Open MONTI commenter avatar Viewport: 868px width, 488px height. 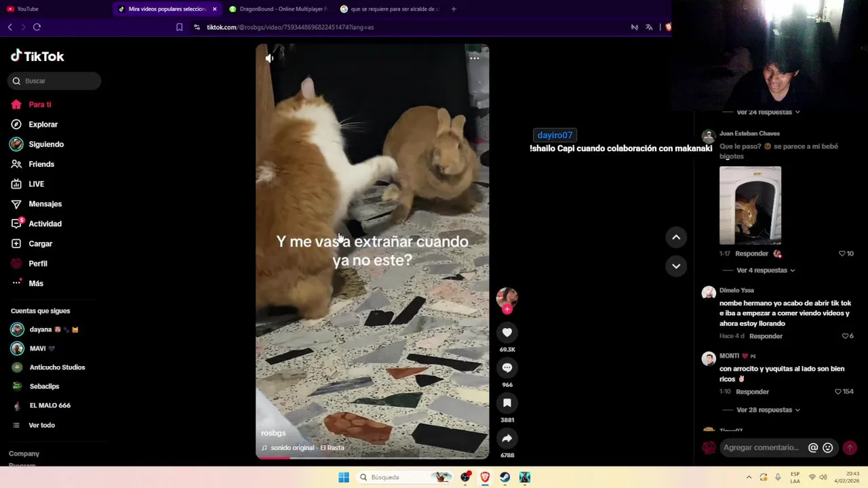(x=709, y=359)
